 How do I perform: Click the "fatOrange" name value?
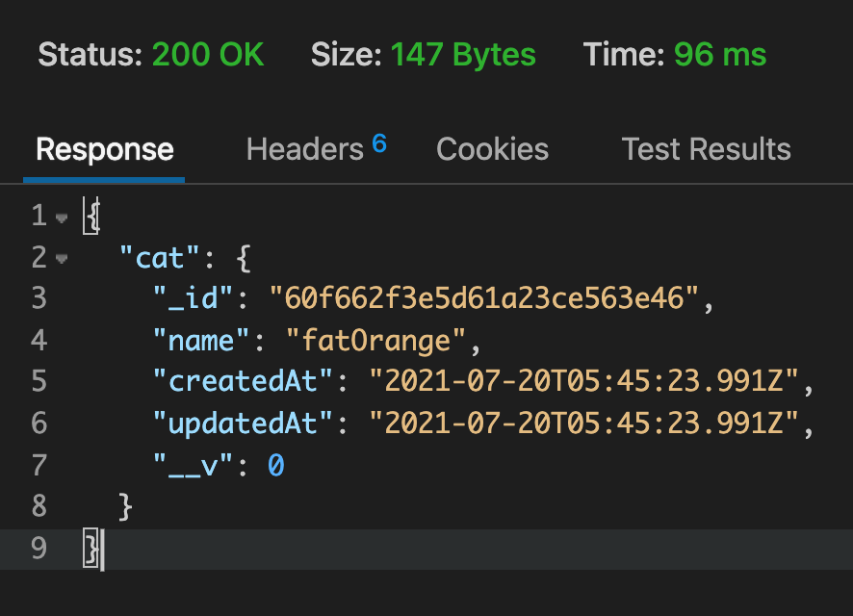375,341
